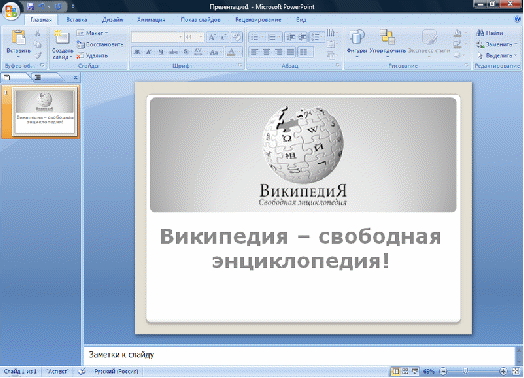Click the Вставить paste icon

pyautogui.click(x=19, y=37)
